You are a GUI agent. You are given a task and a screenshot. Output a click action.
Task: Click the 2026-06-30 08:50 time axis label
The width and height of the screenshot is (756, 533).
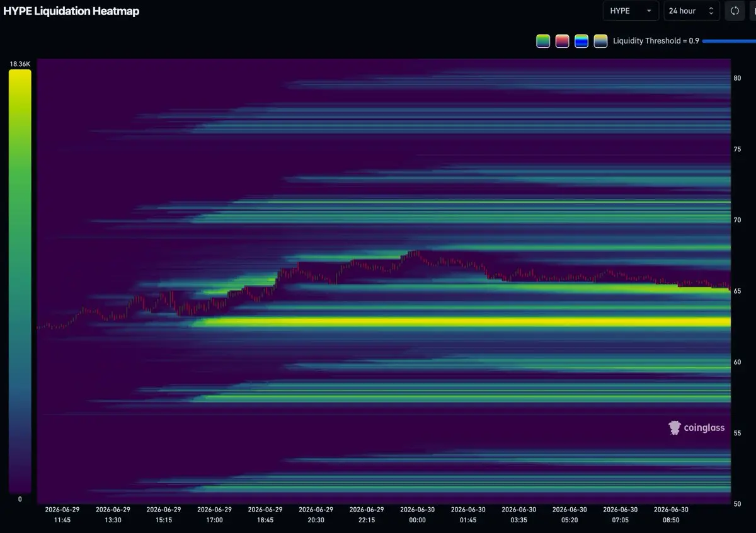click(x=671, y=514)
